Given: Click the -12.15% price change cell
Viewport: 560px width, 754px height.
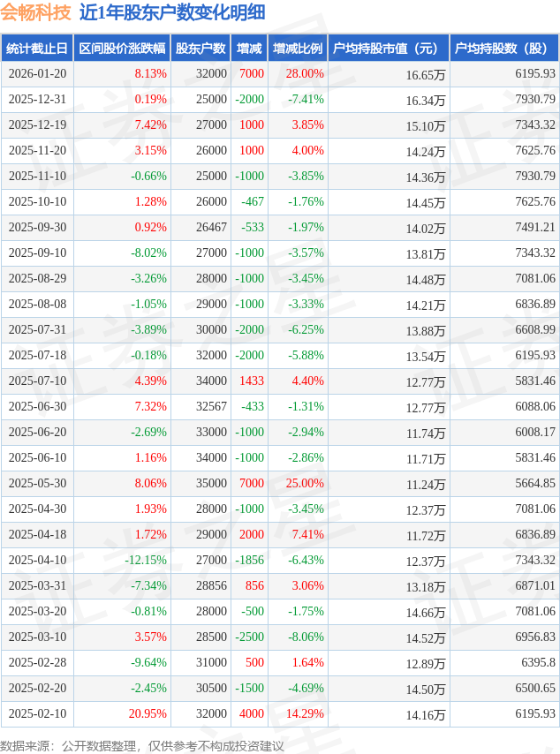Looking at the screenshot, I should [145, 561].
